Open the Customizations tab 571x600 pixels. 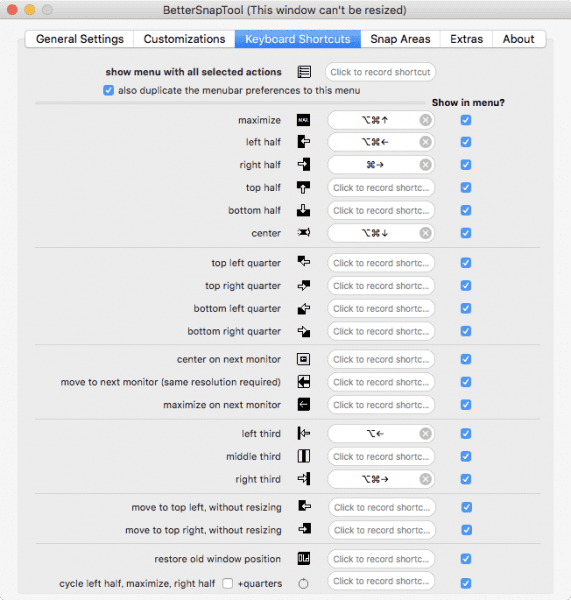click(184, 39)
